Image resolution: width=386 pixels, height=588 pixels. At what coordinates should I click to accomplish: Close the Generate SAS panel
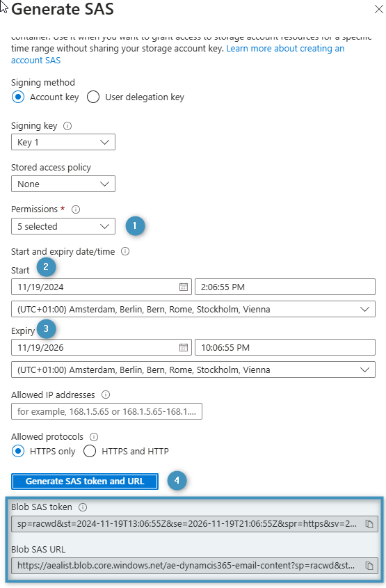pos(379,9)
